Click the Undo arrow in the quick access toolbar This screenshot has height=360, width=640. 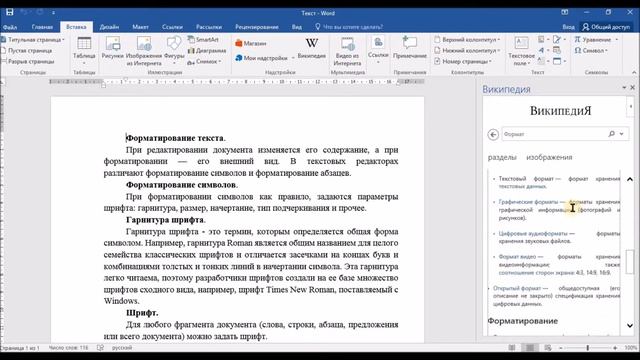24,12
